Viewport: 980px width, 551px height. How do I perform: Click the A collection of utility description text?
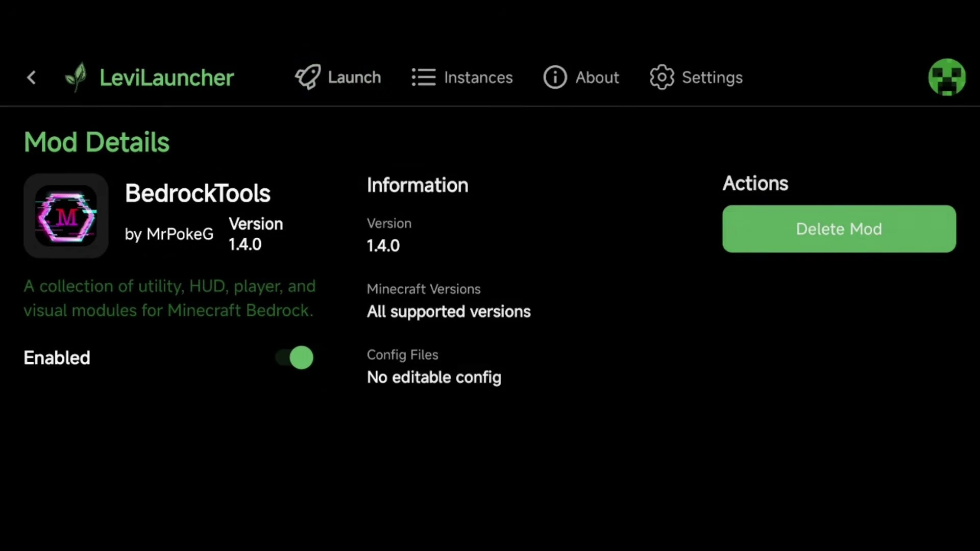point(169,298)
